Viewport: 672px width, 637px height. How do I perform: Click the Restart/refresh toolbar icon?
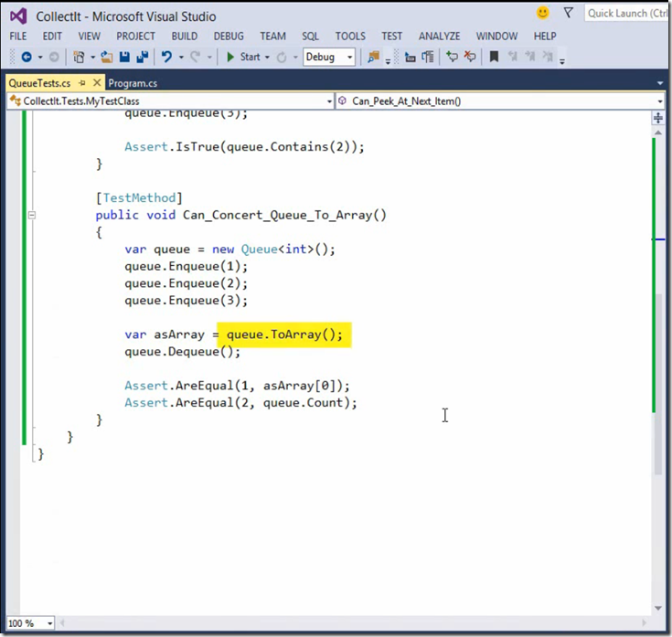point(282,57)
